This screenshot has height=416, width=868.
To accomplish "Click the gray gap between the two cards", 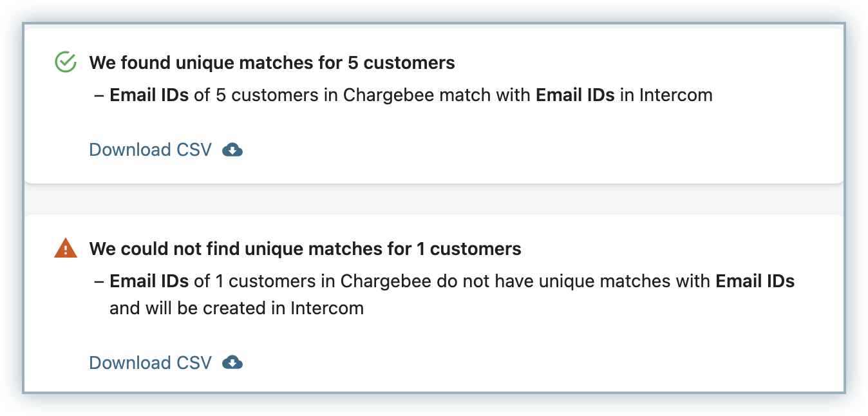I will coord(434,199).
